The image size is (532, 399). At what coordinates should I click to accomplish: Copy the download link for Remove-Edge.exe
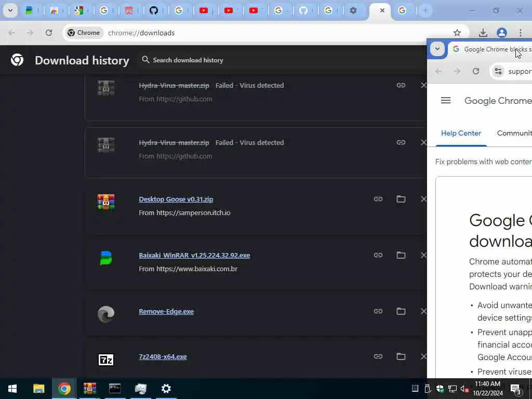tap(378, 311)
